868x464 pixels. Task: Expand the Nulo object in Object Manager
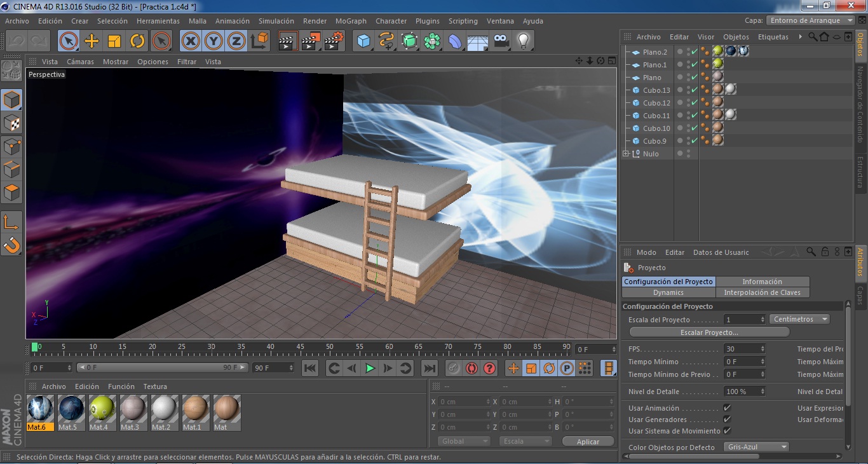point(625,153)
